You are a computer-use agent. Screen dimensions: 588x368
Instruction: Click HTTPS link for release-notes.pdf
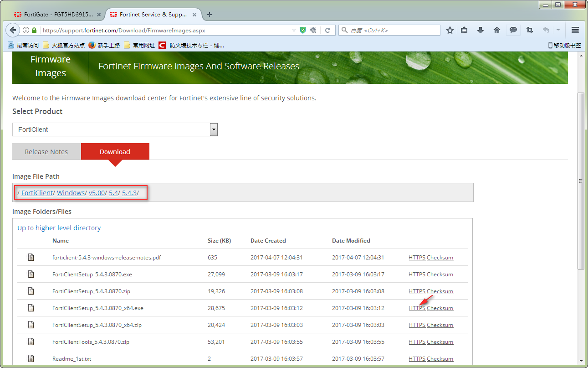pyautogui.click(x=417, y=257)
